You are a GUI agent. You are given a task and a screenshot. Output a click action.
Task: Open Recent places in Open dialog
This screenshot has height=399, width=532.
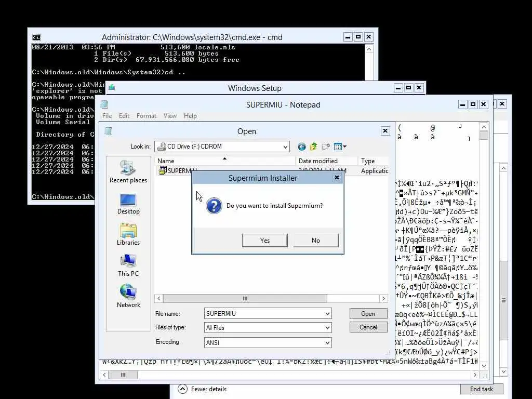[128, 171]
